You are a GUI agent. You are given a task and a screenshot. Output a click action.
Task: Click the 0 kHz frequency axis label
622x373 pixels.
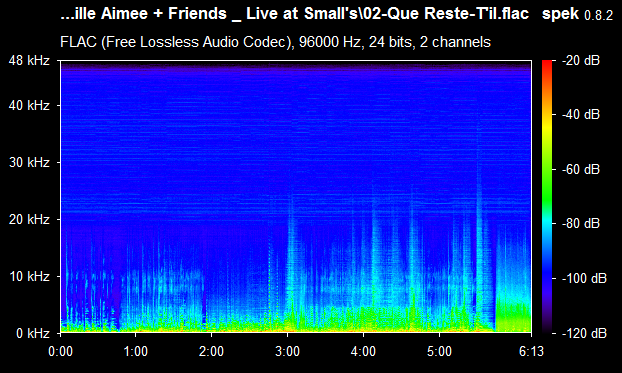[33, 333]
